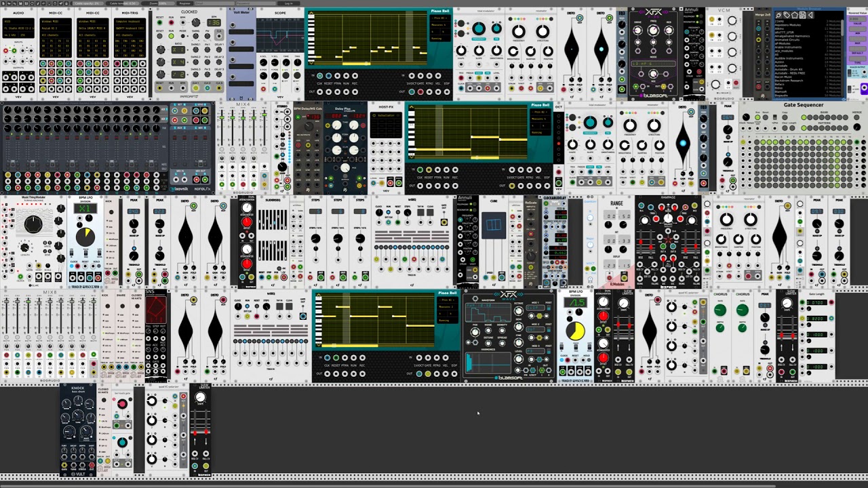The image size is (868, 488).
Task: Toggle the lit RUN button on Clocked
Action: 171,36
